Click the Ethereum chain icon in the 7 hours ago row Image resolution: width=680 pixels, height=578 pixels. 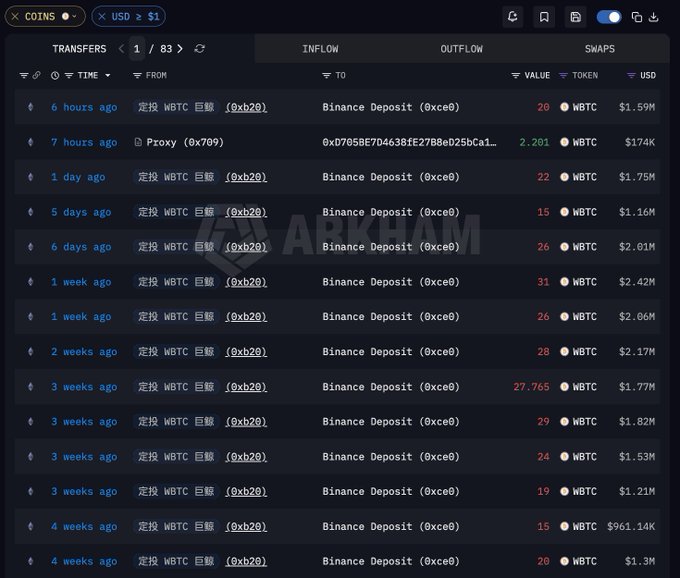[30, 142]
